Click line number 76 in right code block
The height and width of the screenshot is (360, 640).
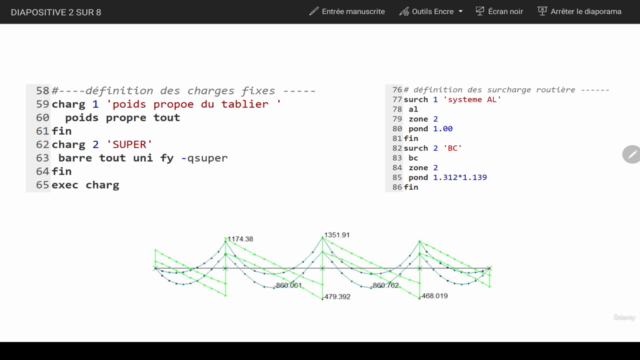point(397,90)
